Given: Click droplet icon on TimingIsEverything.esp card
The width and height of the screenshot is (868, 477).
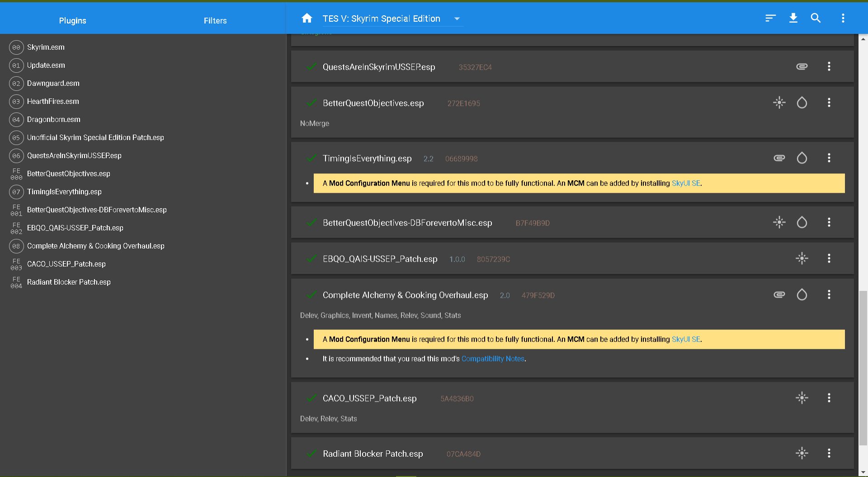Looking at the screenshot, I should [802, 158].
